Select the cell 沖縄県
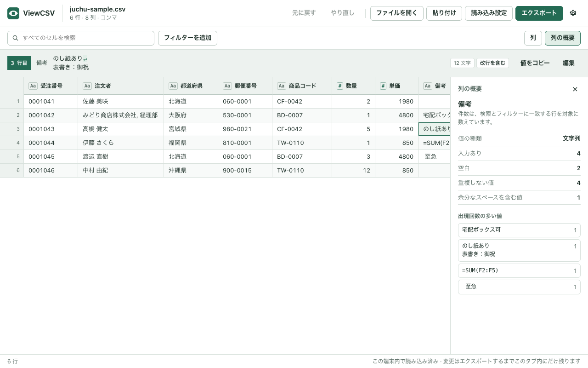Image resolution: width=588 pixels, height=368 pixels. pyautogui.click(x=191, y=171)
